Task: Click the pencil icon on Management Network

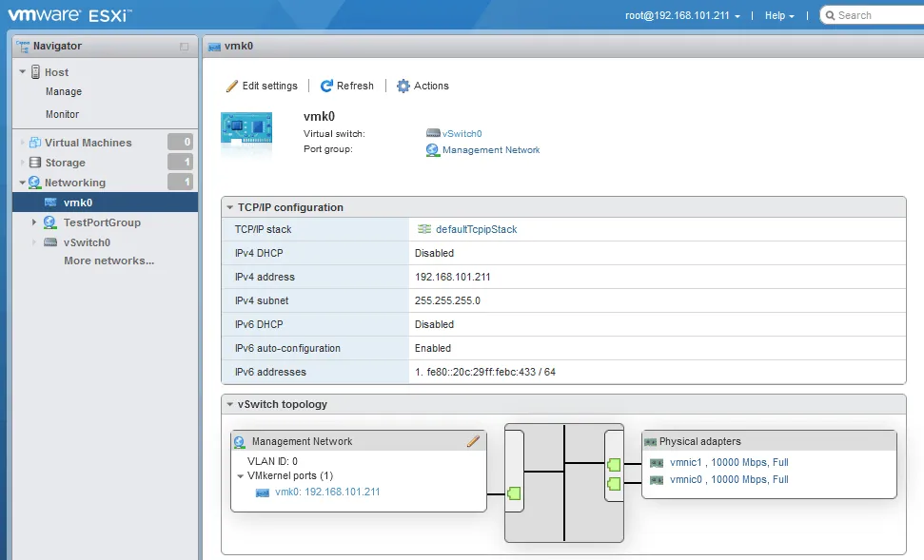Action: pos(473,441)
